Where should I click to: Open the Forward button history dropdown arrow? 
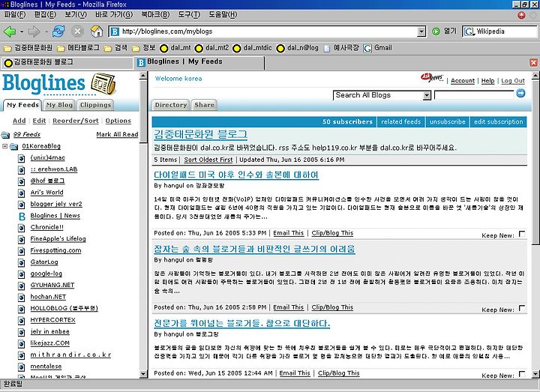(x=46, y=31)
